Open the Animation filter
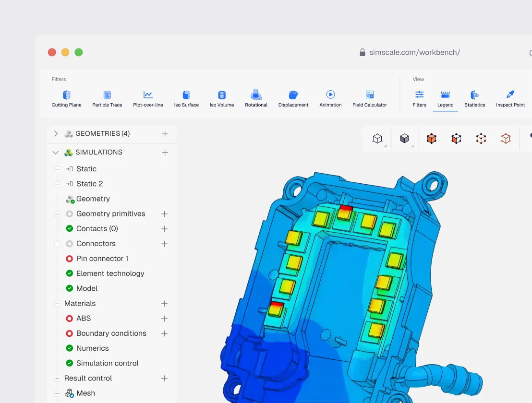The width and height of the screenshot is (532, 403). tap(330, 99)
